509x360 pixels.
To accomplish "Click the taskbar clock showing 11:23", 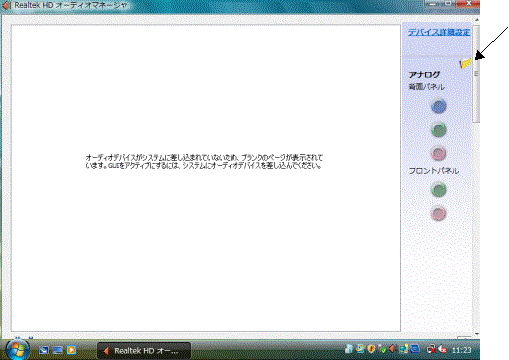I will click(462, 350).
